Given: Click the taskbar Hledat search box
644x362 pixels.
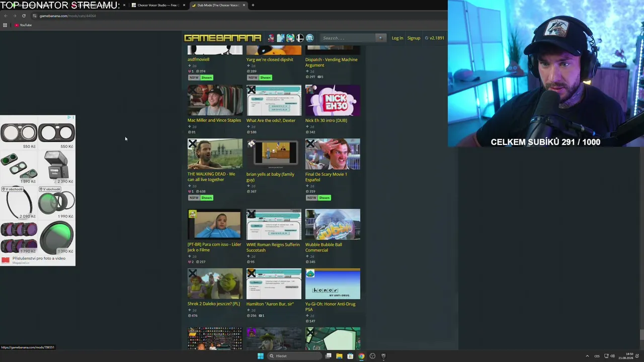Looking at the screenshot, I should (294, 356).
